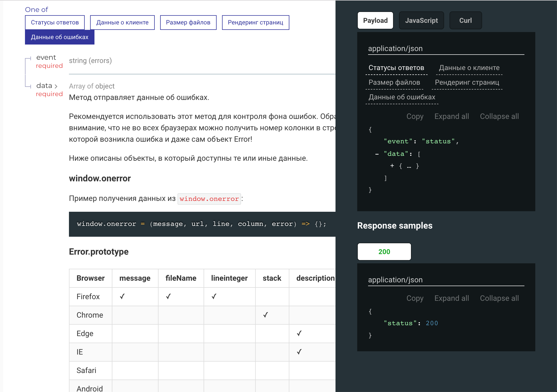
Task: Click the "status" key in response JSON
Action: coord(400,323)
